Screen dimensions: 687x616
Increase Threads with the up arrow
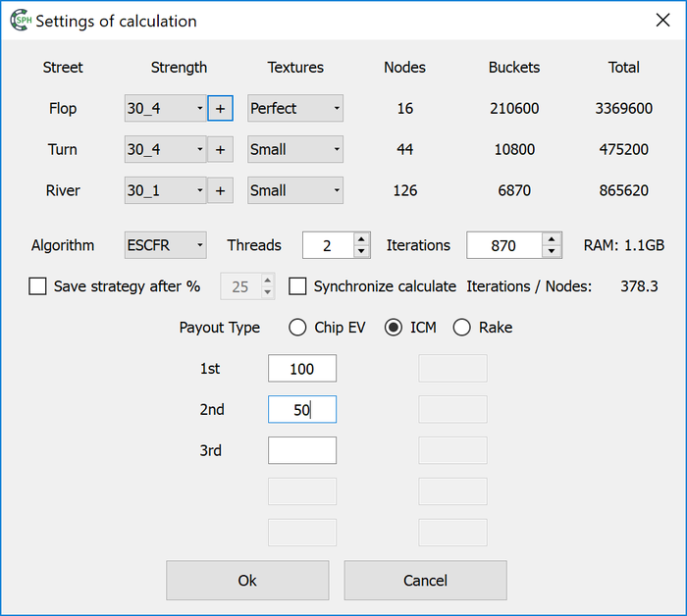[361, 239]
